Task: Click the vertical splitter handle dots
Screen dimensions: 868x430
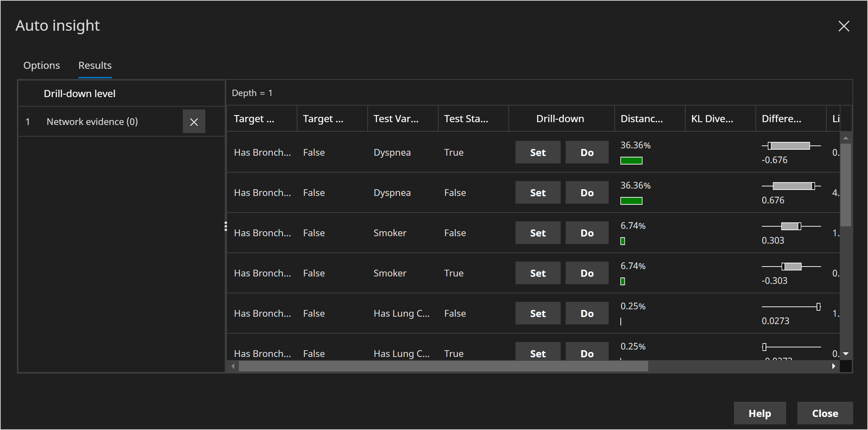Action: coord(226,226)
